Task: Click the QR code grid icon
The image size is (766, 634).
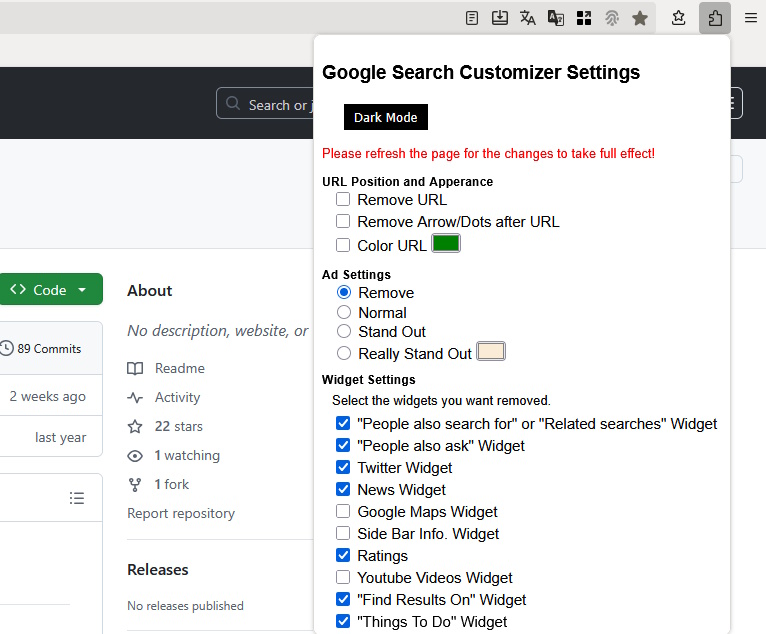Action: click(584, 18)
